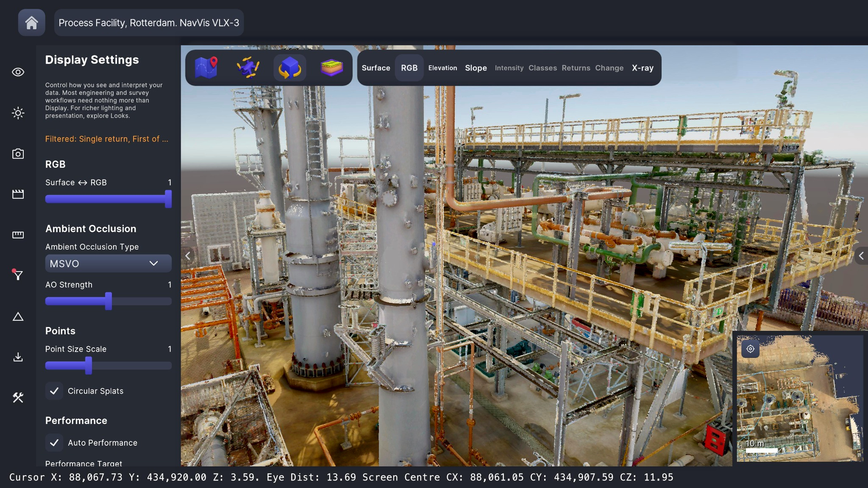Select the map pin navigation mode
The image size is (868, 488).
(206, 68)
